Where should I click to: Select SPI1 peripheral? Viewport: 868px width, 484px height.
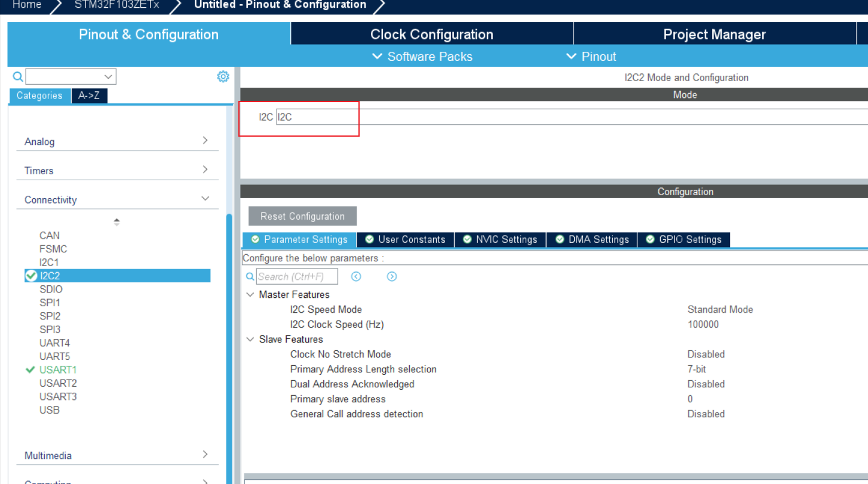tap(50, 303)
